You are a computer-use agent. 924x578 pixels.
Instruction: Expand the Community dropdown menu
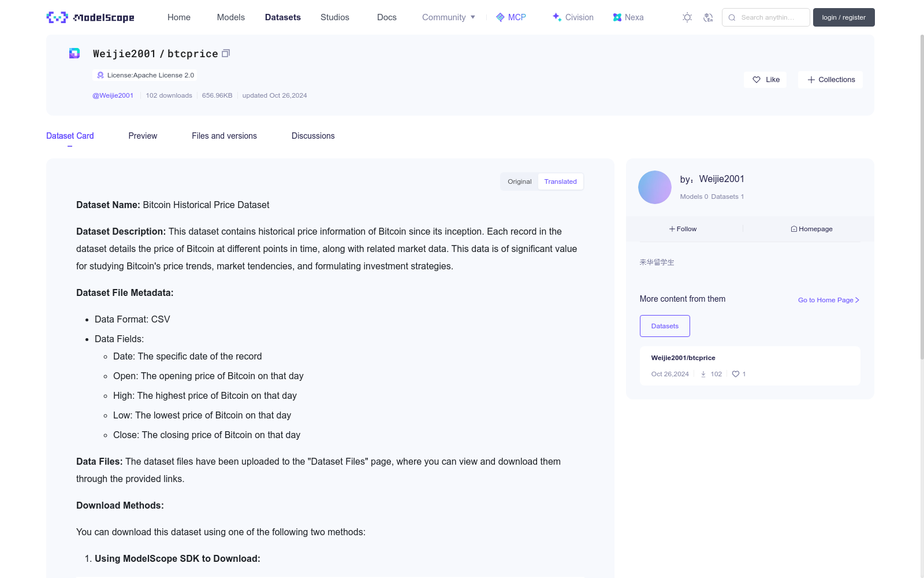449,17
